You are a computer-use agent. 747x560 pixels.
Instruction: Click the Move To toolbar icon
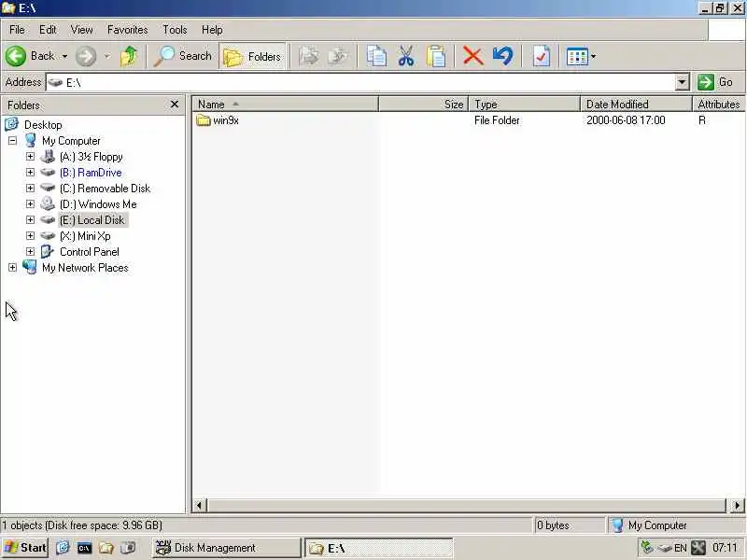point(309,56)
